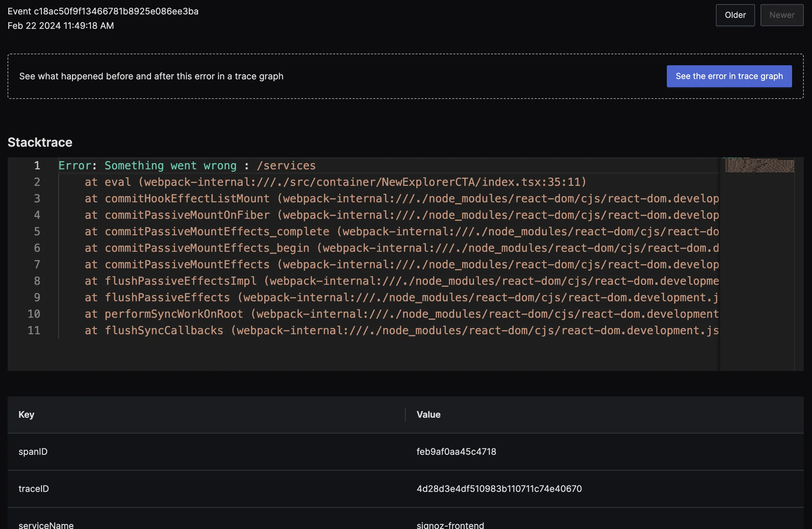
Task: Click line number 11 in the gutter
Action: pos(34,330)
